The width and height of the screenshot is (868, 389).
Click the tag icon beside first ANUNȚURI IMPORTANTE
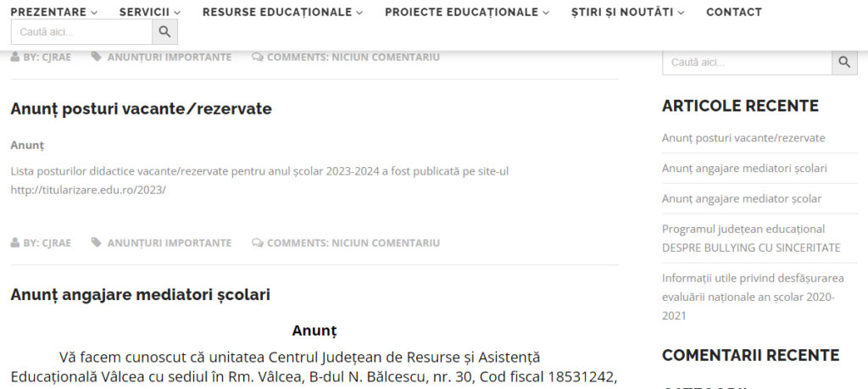coord(97,57)
